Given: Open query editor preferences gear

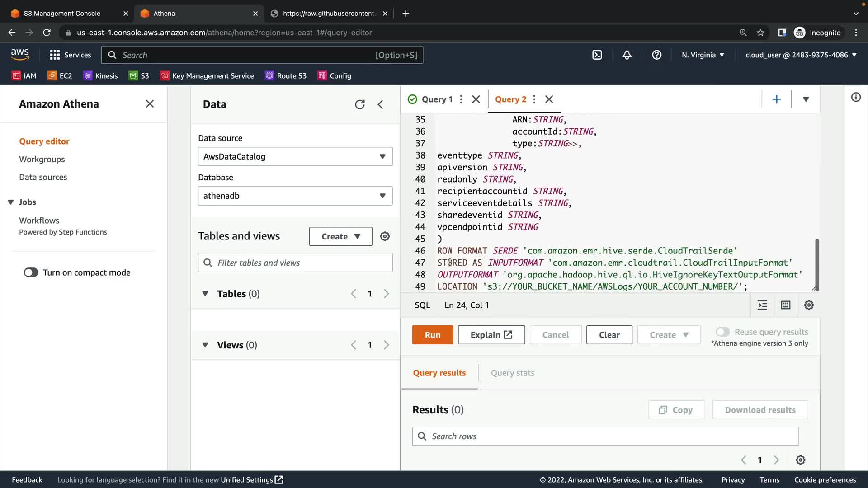Looking at the screenshot, I should click(x=809, y=305).
